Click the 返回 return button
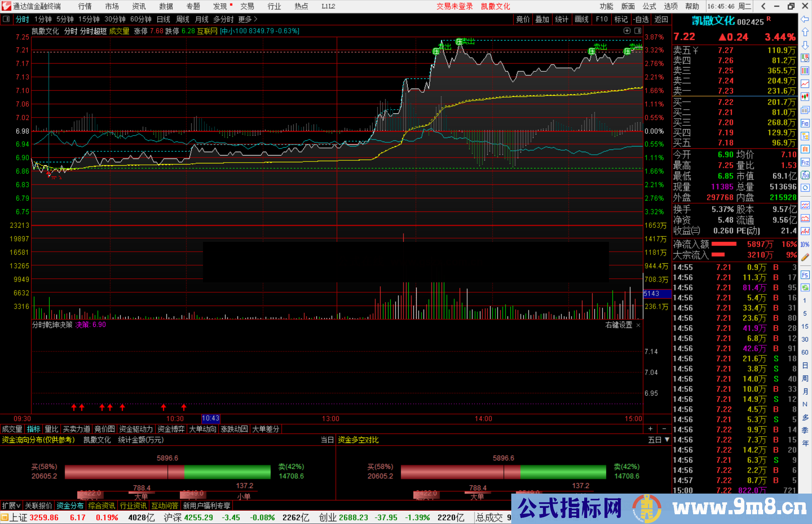This screenshot has width=812, height=524. [x=661, y=19]
